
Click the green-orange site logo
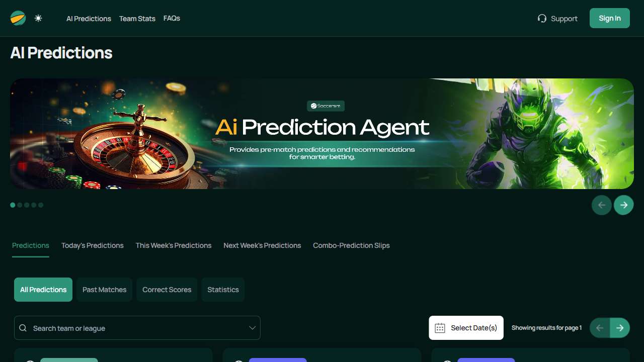[x=18, y=18]
